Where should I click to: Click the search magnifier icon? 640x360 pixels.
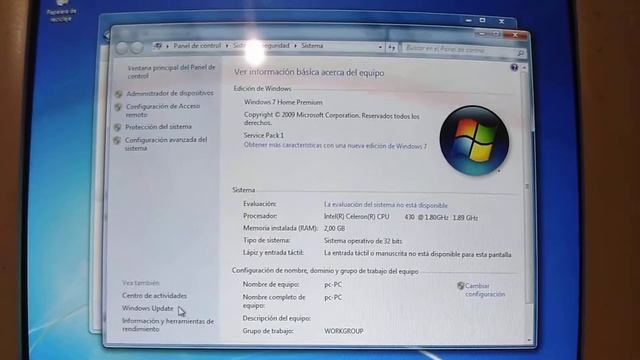pyautogui.click(x=520, y=53)
